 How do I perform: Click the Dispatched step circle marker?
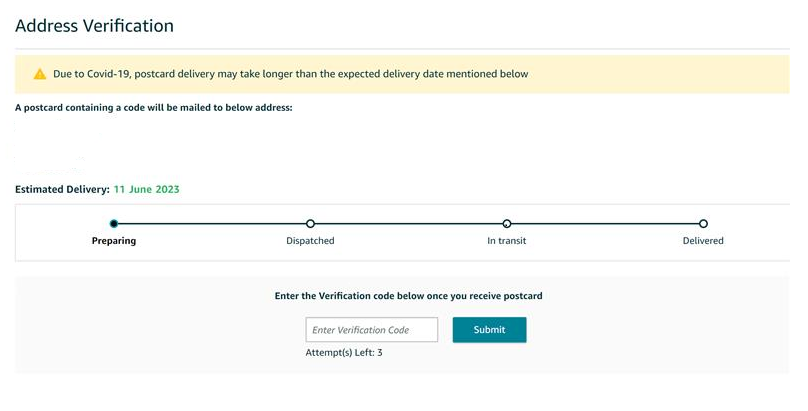tap(310, 224)
